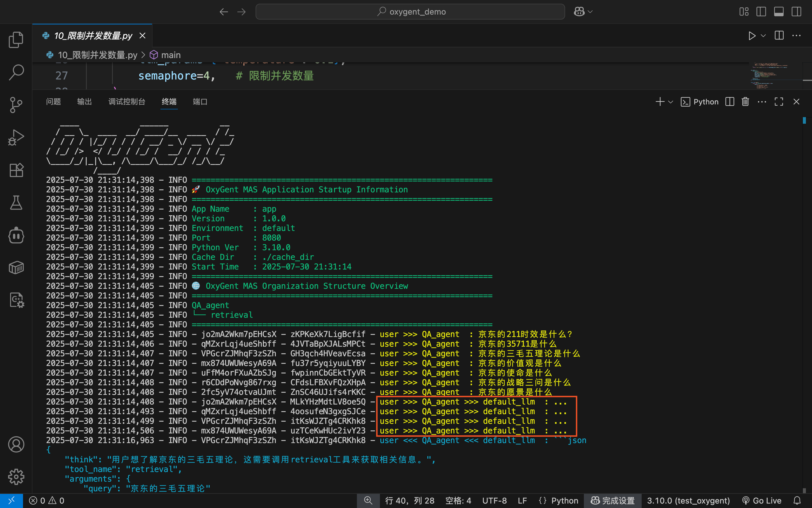The width and height of the screenshot is (812, 508).
Task: Click the retrieval tree entry in terminal
Action: (x=231, y=315)
